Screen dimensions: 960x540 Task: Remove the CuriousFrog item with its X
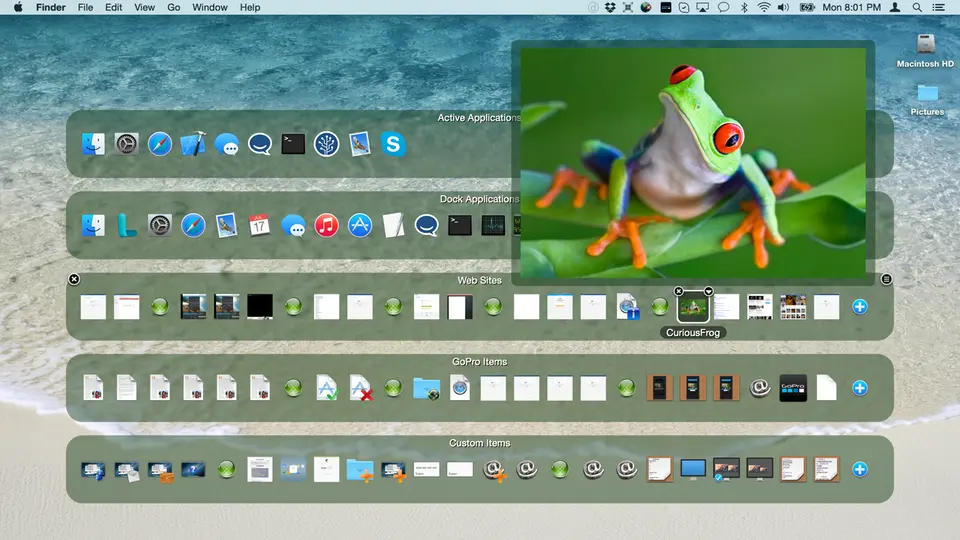[678, 291]
